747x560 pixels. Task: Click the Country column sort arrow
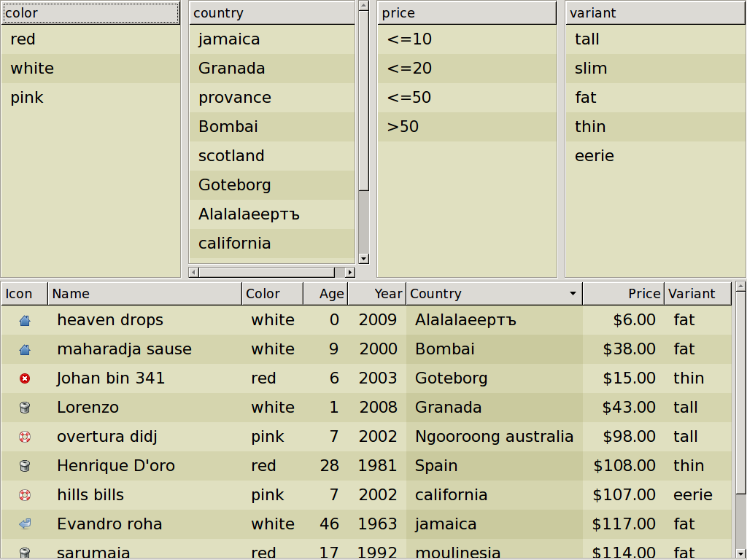point(573,294)
